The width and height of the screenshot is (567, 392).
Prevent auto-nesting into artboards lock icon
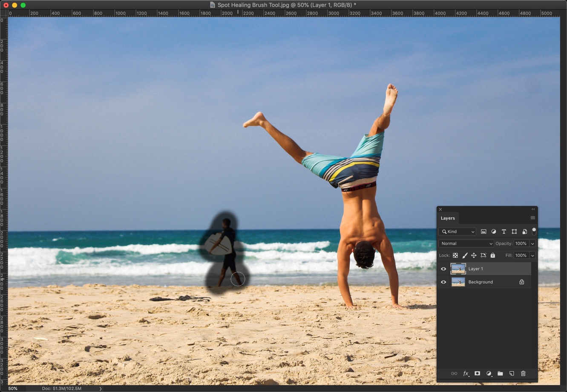coord(483,255)
